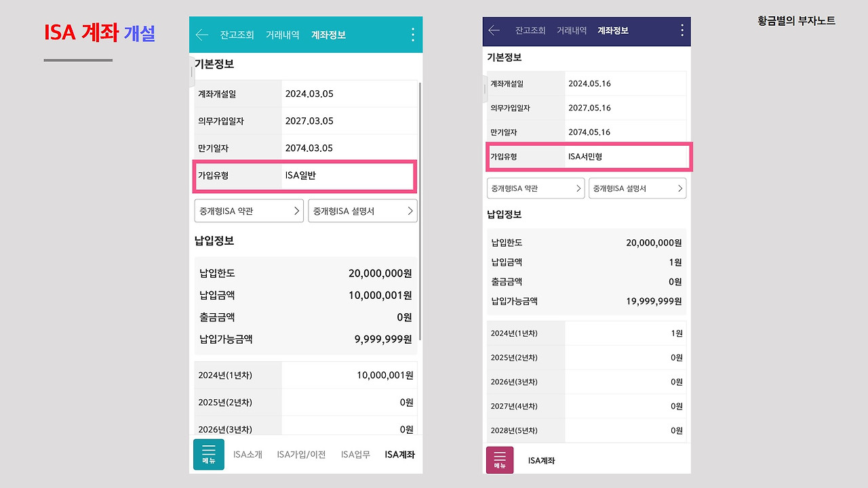This screenshot has height=488, width=868.
Task: Open the magenta hamburger menu button
Action: tap(500, 460)
